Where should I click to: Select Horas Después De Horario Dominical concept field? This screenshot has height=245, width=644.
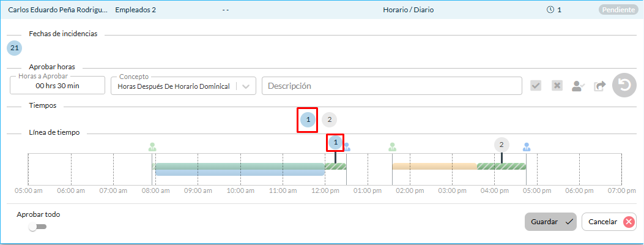pos(174,86)
